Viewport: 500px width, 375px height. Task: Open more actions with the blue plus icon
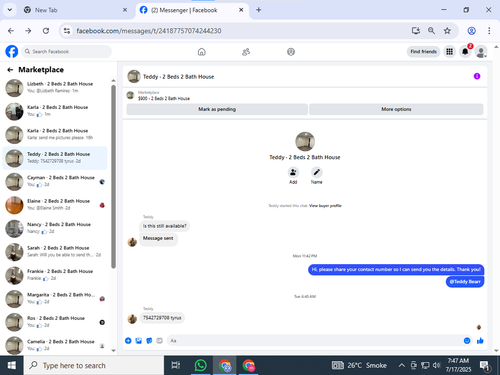(128, 341)
